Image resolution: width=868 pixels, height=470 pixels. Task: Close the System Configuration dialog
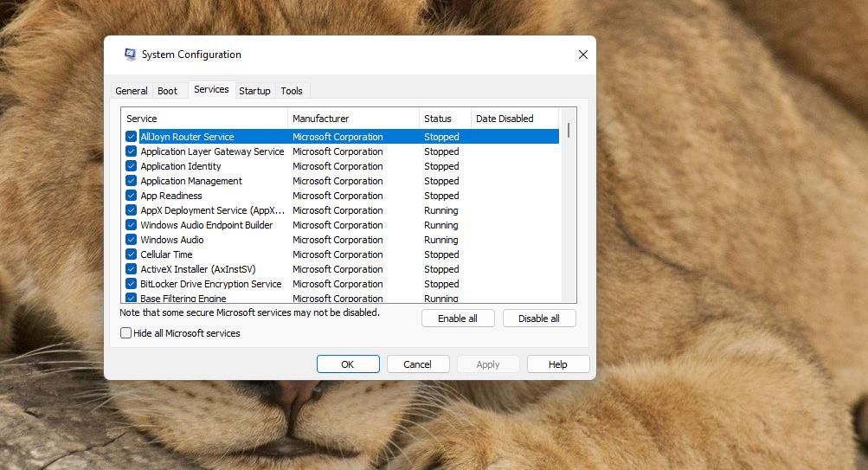582,55
